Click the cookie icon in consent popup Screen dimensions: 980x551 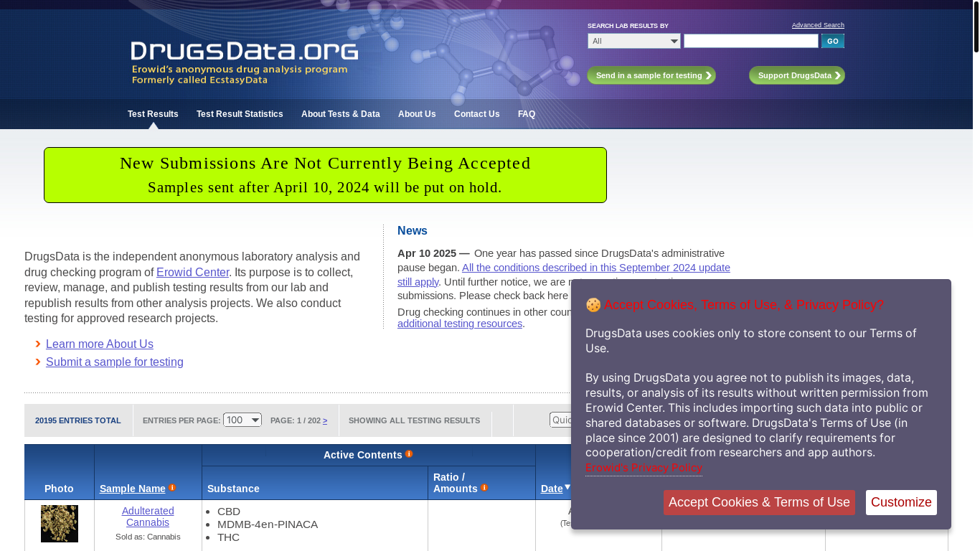point(593,305)
